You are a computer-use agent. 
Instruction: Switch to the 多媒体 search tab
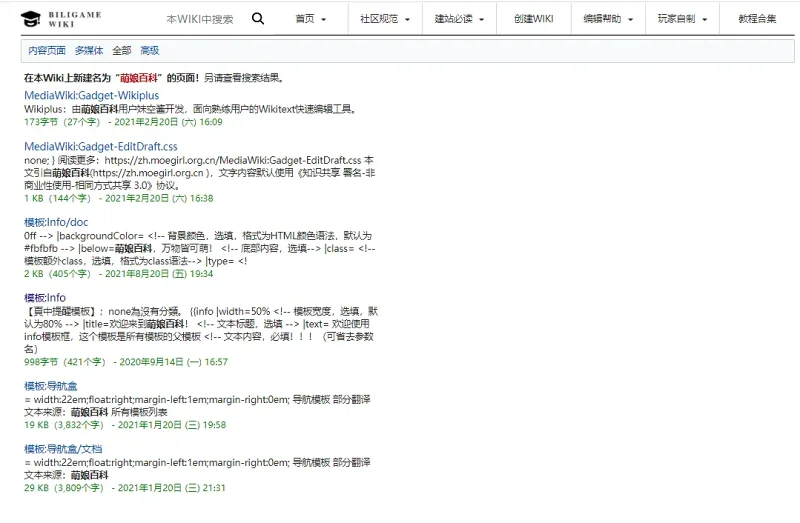click(89, 51)
